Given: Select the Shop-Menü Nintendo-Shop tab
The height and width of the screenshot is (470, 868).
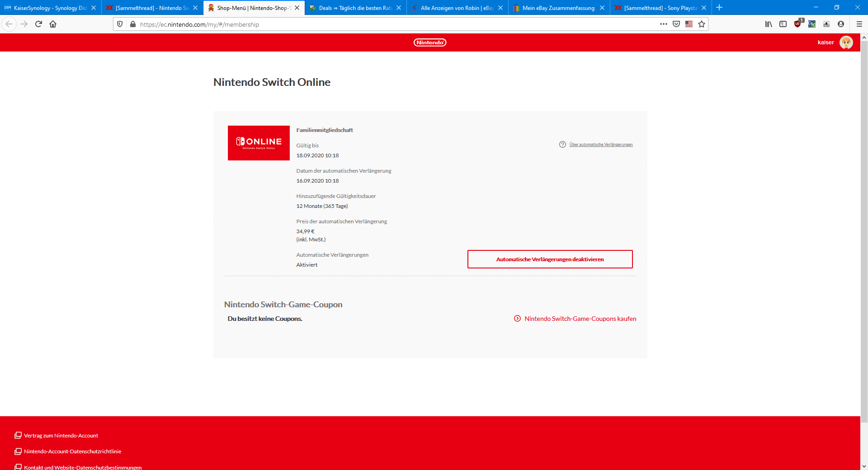Looking at the screenshot, I should coord(254,8).
